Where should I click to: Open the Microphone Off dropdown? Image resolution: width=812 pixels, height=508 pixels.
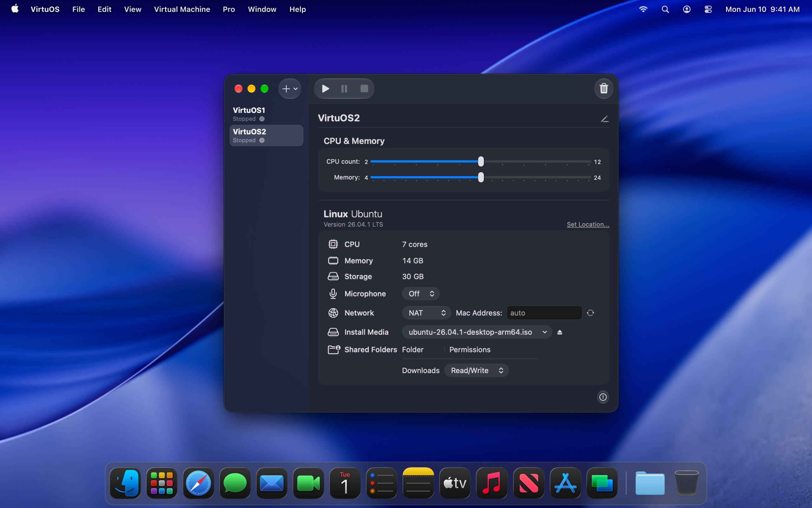pos(421,294)
